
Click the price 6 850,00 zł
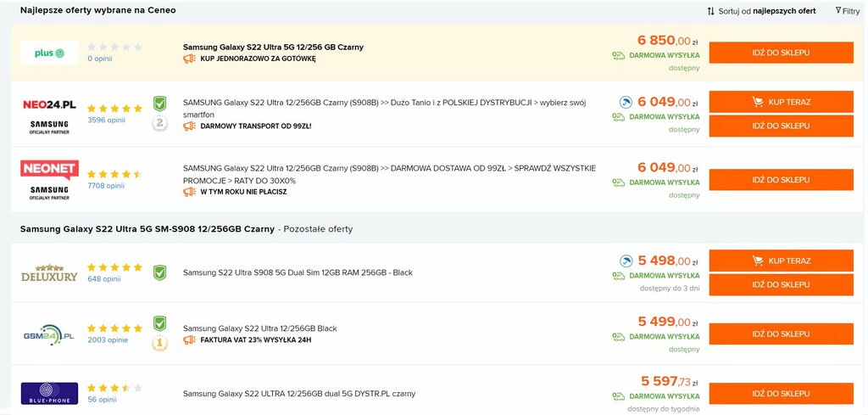[668, 41]
